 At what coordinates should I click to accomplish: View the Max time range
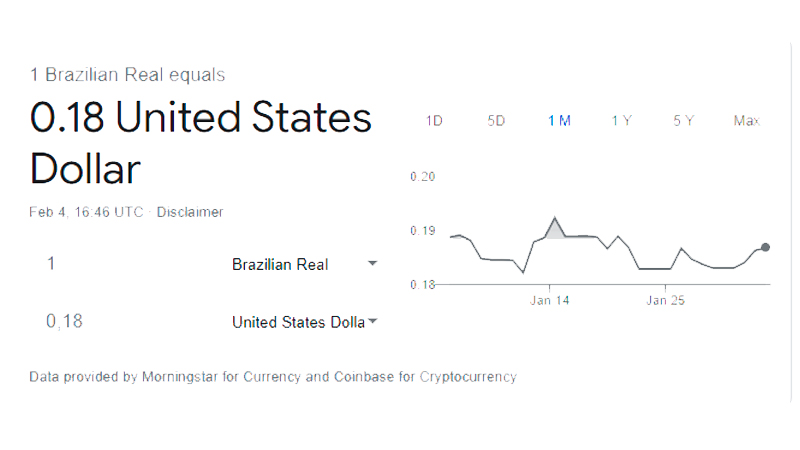pos(747,121)
